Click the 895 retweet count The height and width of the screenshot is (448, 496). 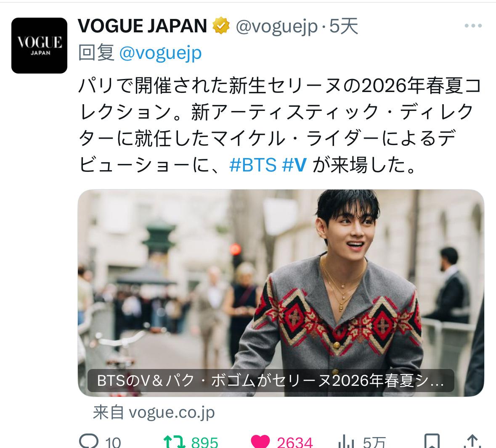[x=204, y=442]
